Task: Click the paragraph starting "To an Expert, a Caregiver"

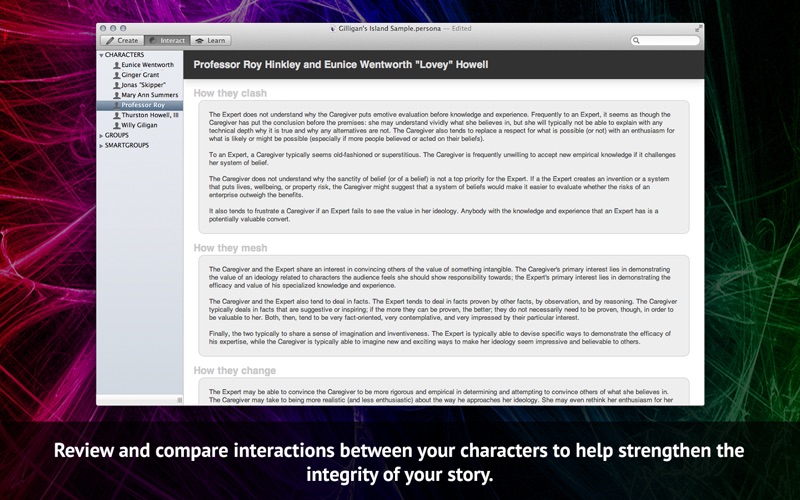Action: 442,159
